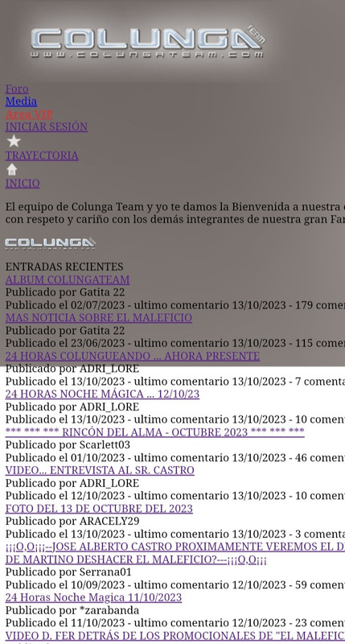Viewport: 345px width, 644px height.
Task: Open 24 HORAS NOCHE MÁGICA 12/10/23 post
Action: [x=103, y=394]
